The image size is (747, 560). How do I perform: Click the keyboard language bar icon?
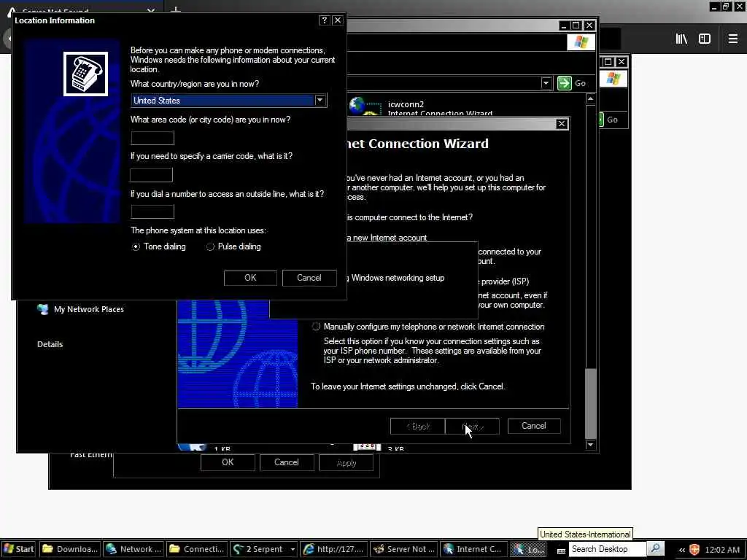561,550
